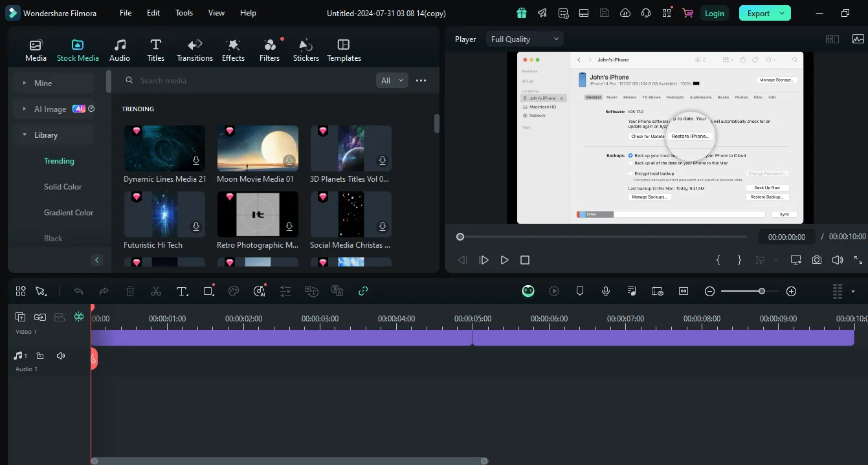The image size is (868, 465).
Task: Open the All filter dropdown
Action: tap(392, 81)
